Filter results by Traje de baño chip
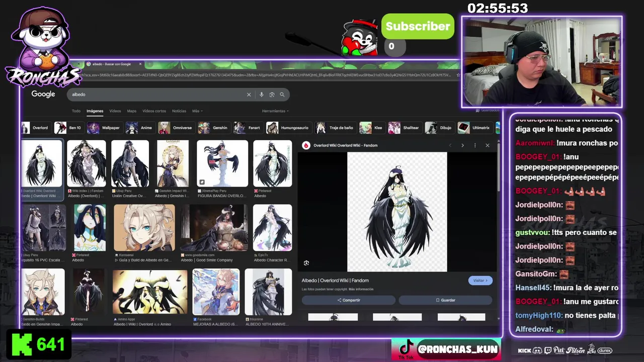 pos(335,128)
